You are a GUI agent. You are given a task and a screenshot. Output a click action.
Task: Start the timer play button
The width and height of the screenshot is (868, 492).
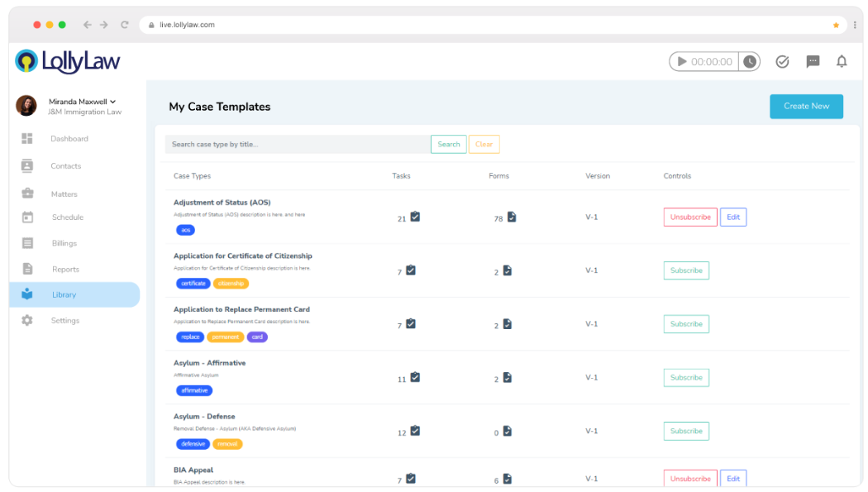tap(682, 61)
